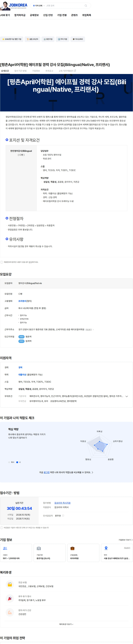Click the 문의 link about incorrect info
133x644 pixels.
coord(30,262)
